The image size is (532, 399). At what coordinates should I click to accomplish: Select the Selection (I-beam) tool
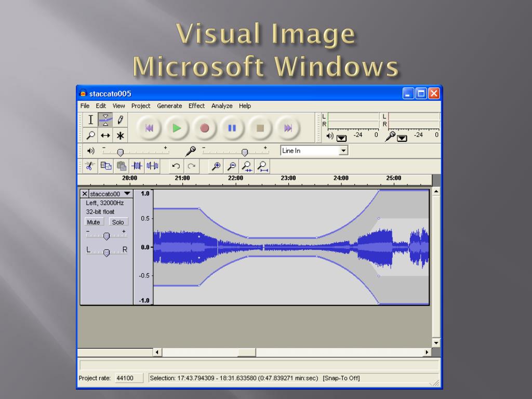(90, 120)
